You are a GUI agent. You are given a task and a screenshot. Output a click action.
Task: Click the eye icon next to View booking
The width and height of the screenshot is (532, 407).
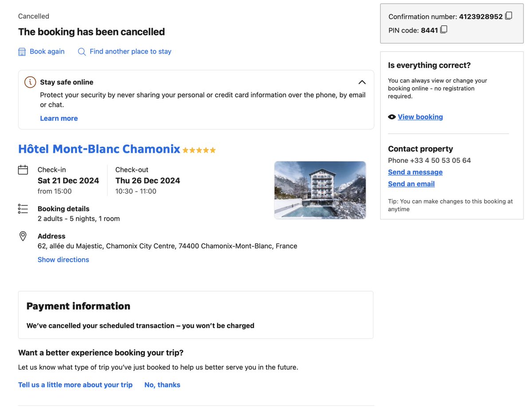click(392, 117)
